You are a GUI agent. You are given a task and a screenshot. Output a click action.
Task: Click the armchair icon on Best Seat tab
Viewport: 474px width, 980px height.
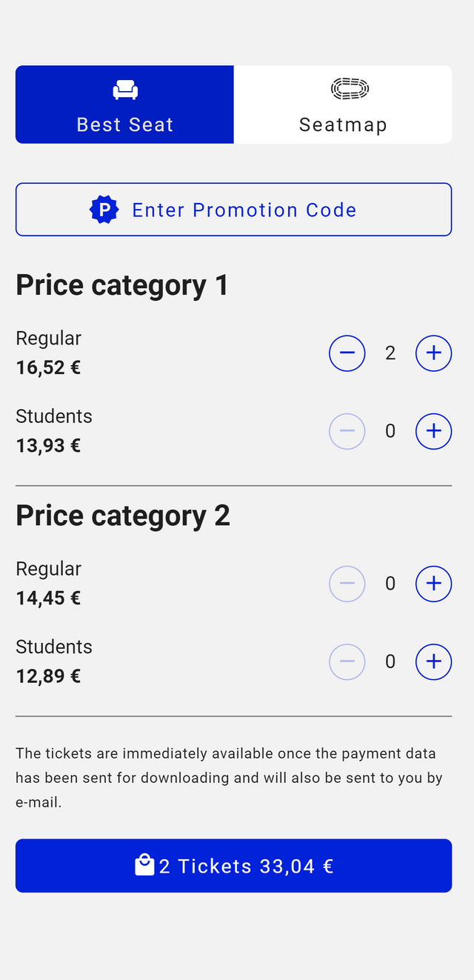click(124, 88)
